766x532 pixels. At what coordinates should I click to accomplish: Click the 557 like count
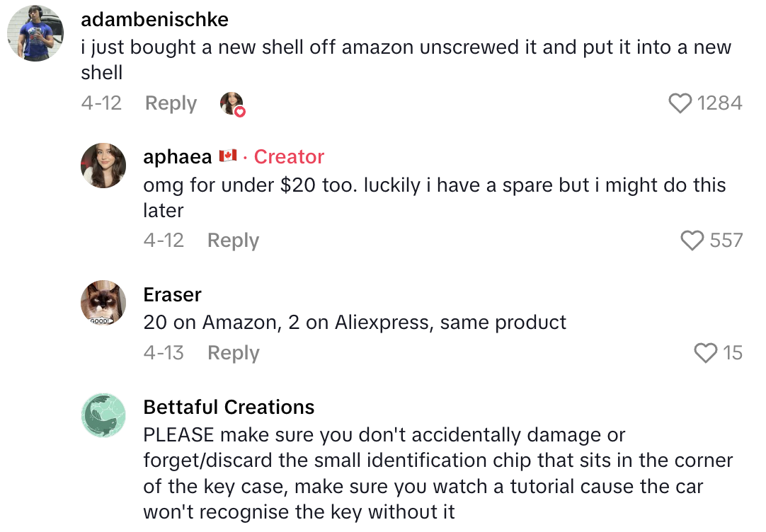coord(726,241)
